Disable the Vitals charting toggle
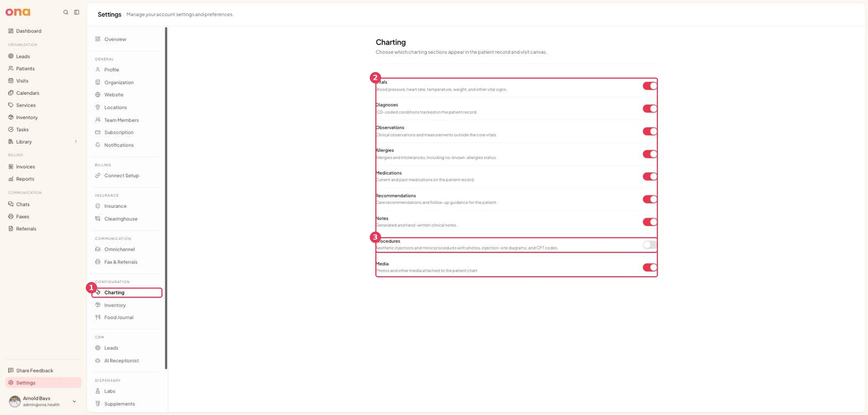868x415 pixels. tap(650, 86)
